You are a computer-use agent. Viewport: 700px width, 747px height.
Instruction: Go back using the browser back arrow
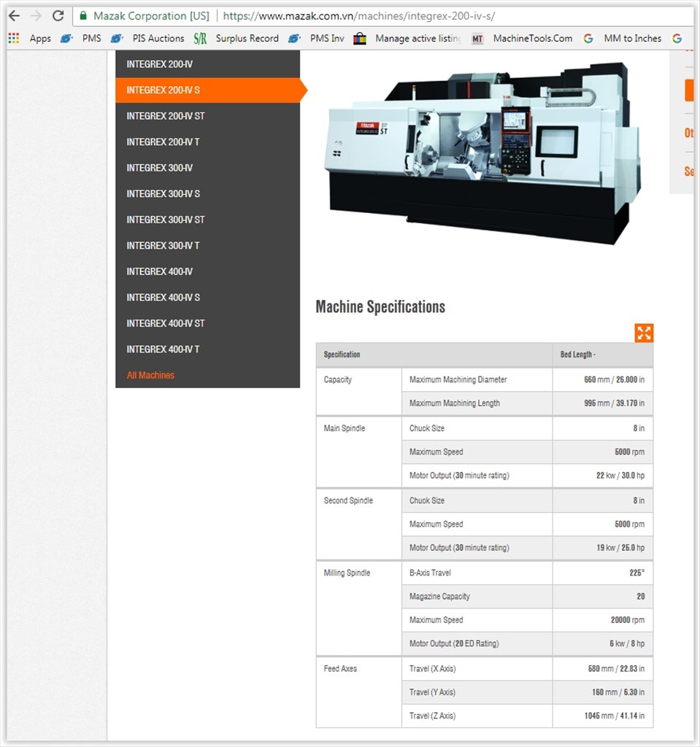tap(15, 16)
